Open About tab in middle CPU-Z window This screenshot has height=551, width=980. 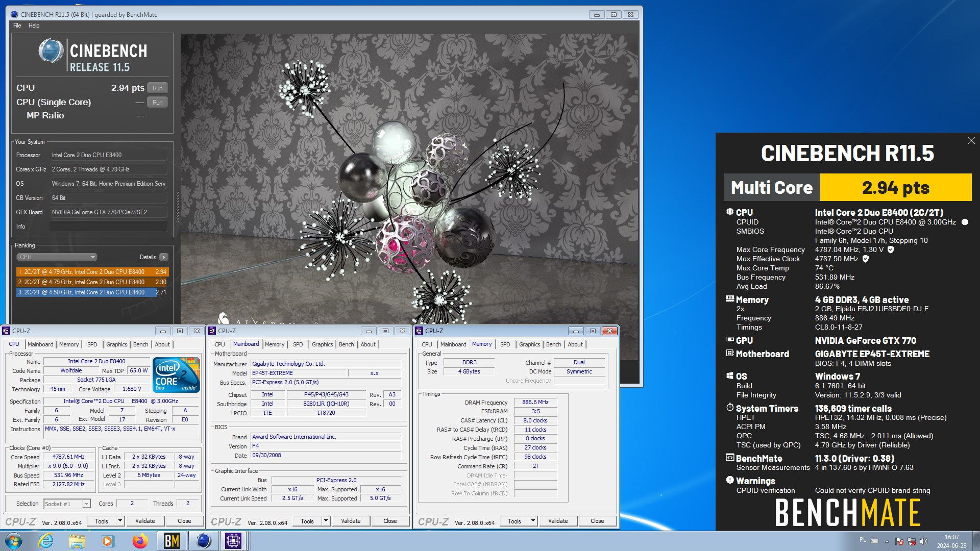368,344
